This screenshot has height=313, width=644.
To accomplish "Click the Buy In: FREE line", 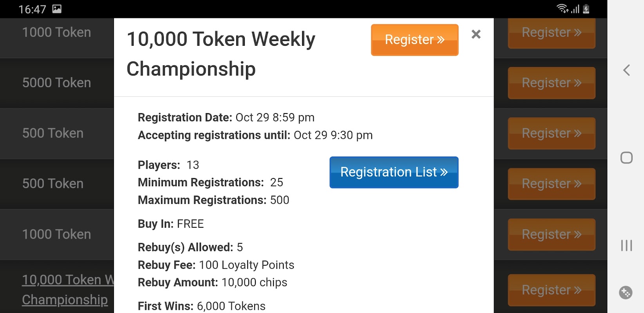I will (x=171, y=224).
